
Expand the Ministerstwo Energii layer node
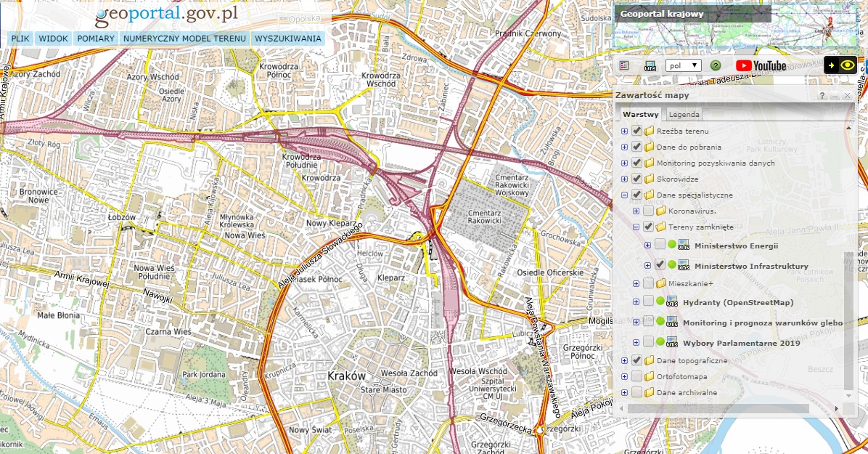click(x=647, y=245)
